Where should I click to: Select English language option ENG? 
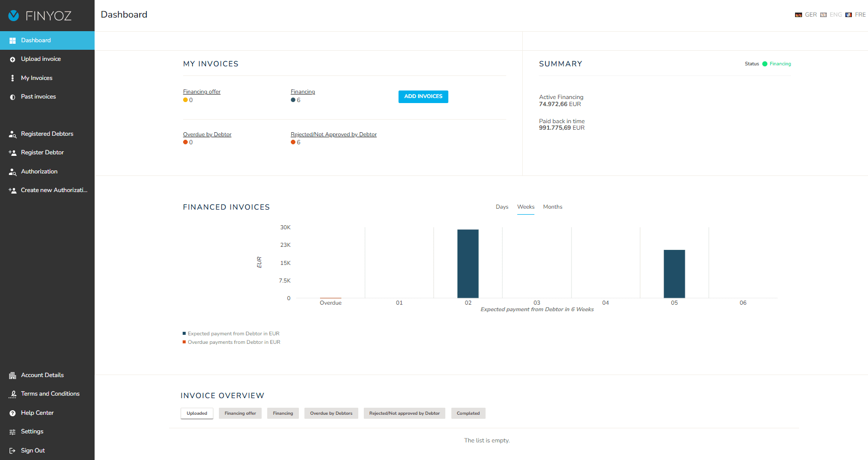(x=831, y=15)
